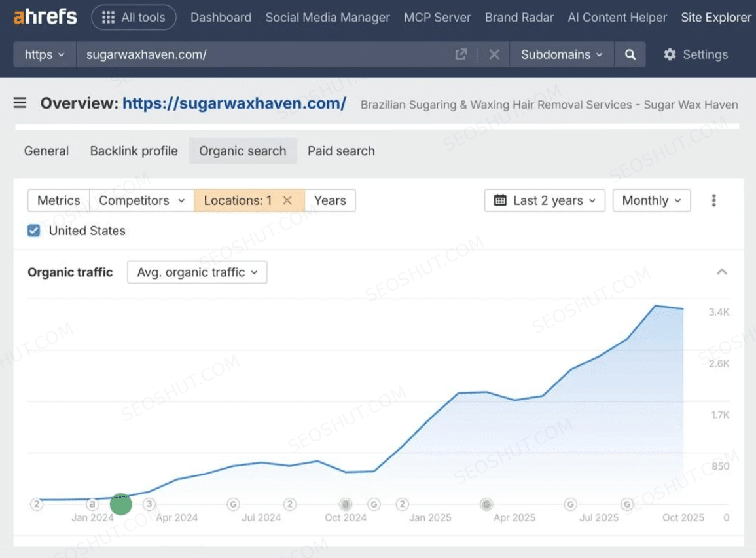
Task: Click the Apr 2025 axis label
Action: click(x=514, y=518)
